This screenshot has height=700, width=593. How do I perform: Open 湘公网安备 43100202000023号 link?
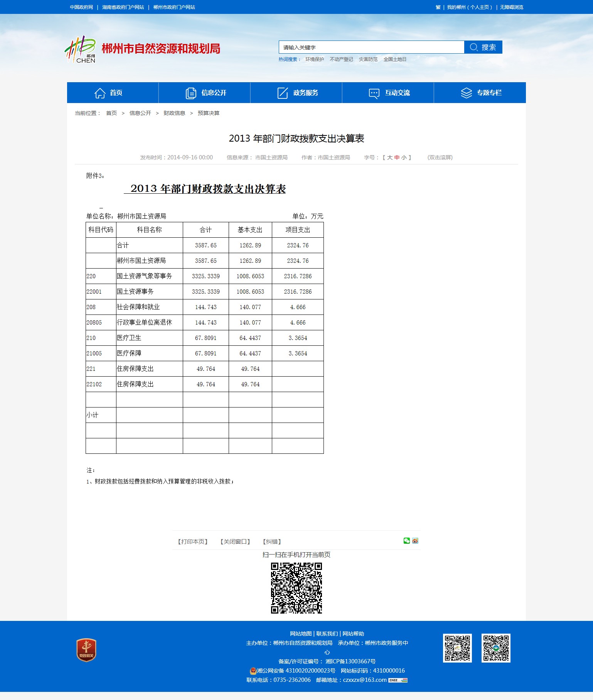pyautogui.click(x=296, y=671)
